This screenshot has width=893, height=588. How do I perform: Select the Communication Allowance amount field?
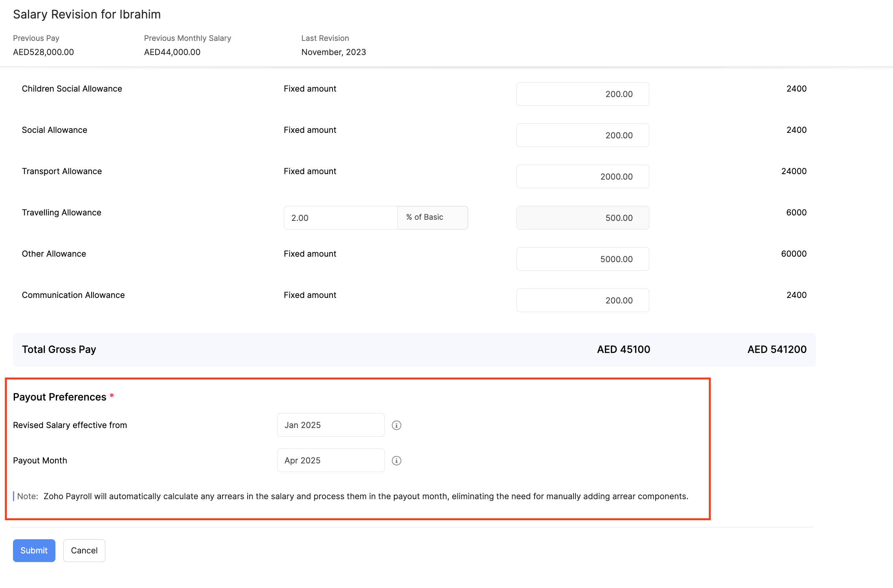coord(582,300)
